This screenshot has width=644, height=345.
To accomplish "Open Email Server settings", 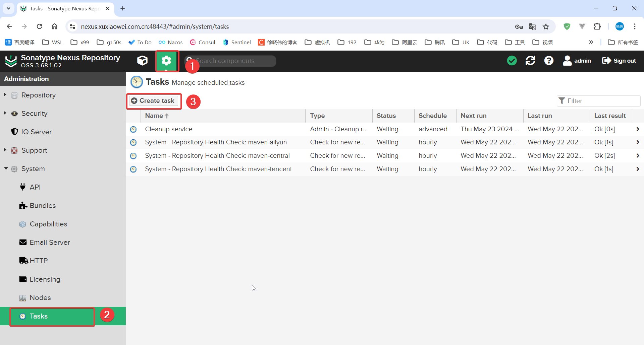I will click(50, 243).
